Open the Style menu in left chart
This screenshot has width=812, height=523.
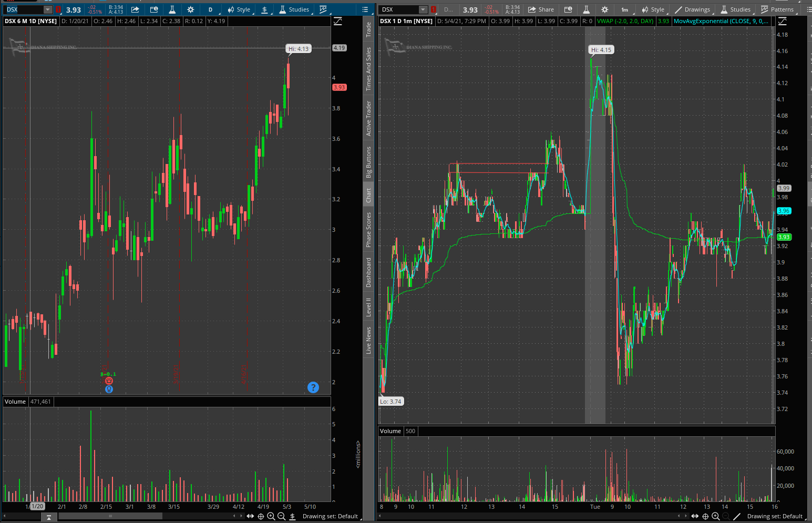click(x=239, y=9)
